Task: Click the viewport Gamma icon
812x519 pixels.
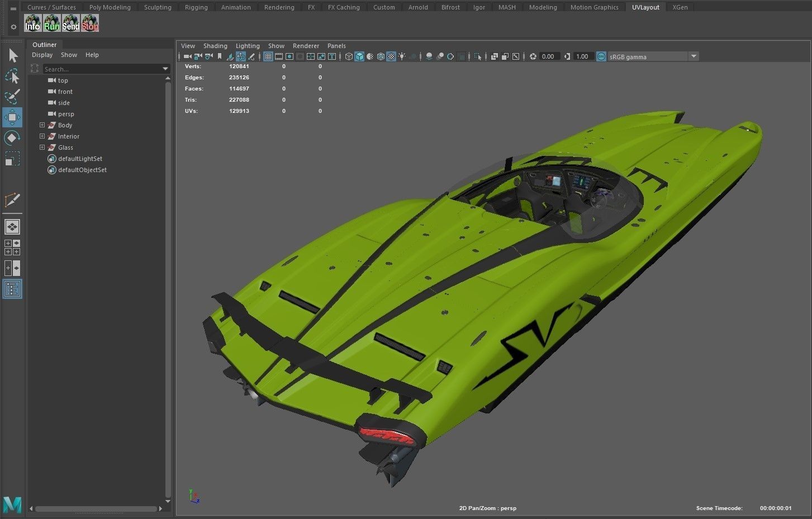Action: coord(567,56)
